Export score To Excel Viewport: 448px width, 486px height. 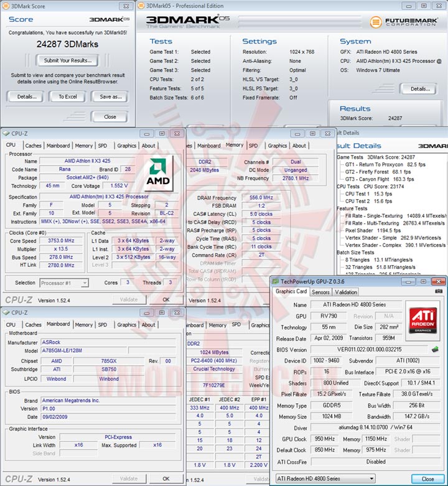[68, 96]
